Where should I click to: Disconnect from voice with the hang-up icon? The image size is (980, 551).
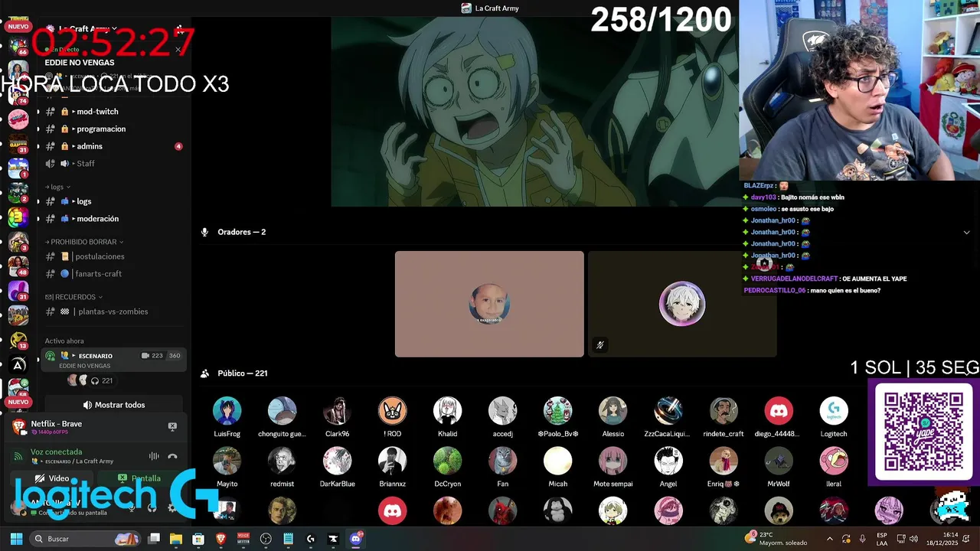[x=172, y=456]
